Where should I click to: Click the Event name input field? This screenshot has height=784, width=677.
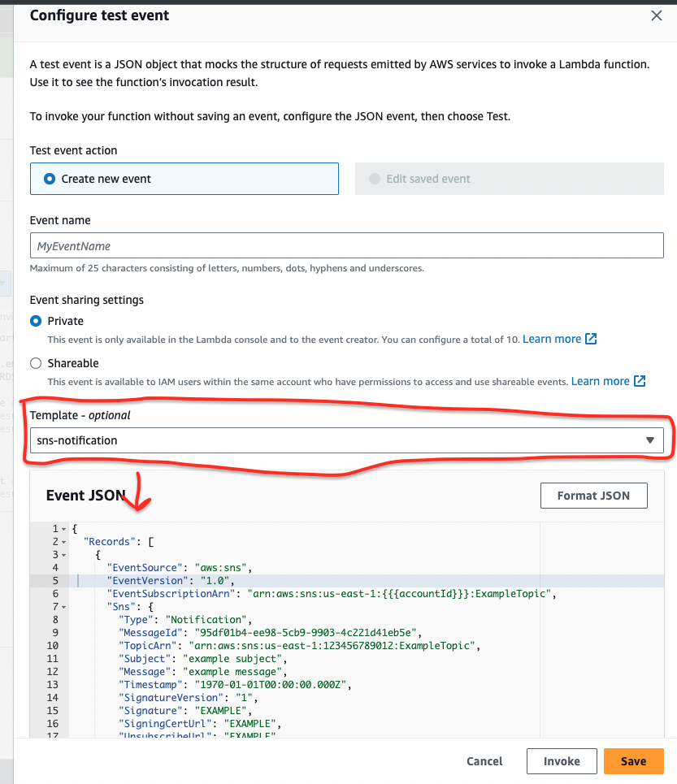coord(347,245)
